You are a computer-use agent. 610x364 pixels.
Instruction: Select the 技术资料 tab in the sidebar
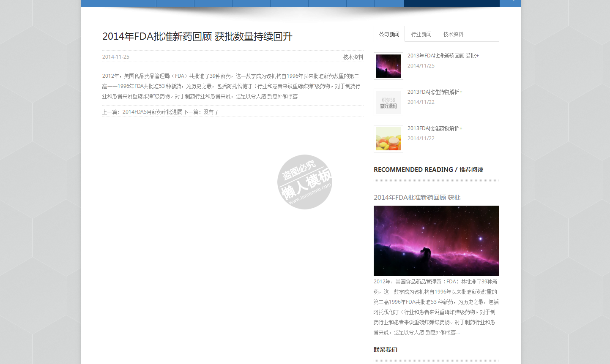click(453, 34)
